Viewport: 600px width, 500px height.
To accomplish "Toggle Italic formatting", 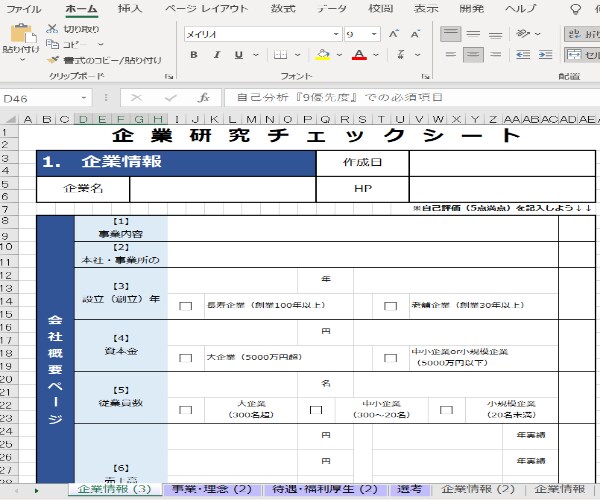I will tap(217, 55).
